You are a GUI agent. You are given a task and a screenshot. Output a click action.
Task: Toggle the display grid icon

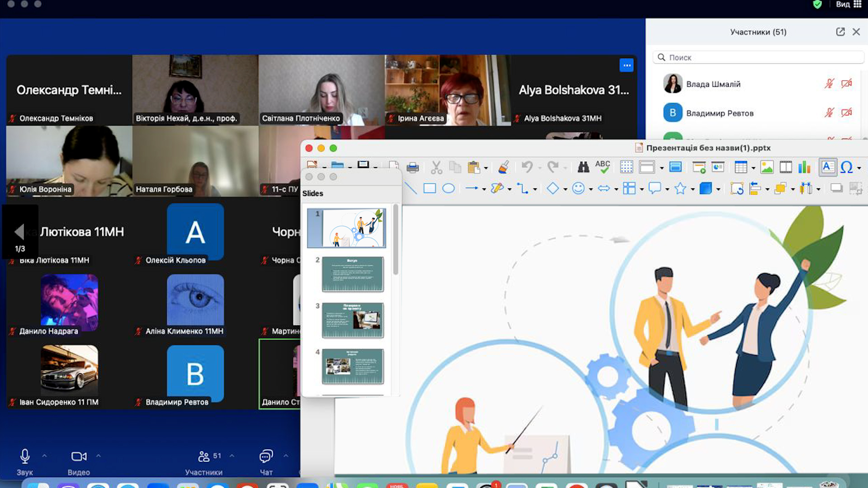point(627,167)
